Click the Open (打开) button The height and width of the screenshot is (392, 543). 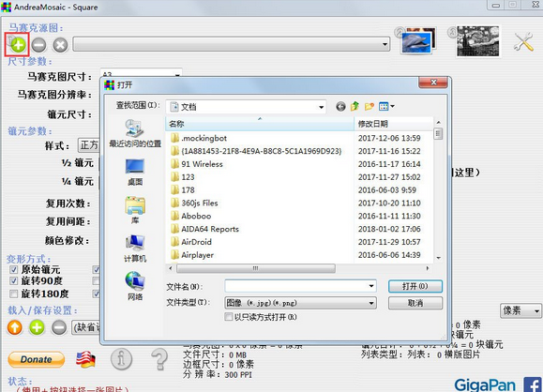click(415, 286)
